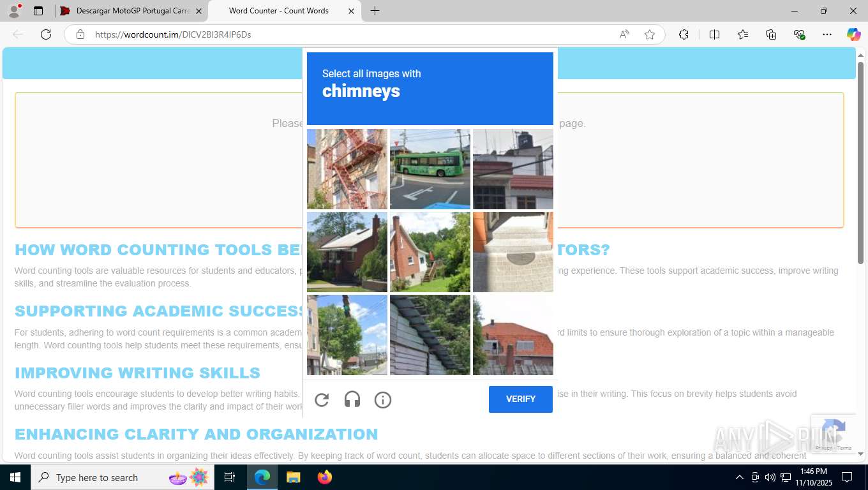This screenshot has width=868, height=490.
Task: Select the house with awning image tile
Action: pos(347,252)
